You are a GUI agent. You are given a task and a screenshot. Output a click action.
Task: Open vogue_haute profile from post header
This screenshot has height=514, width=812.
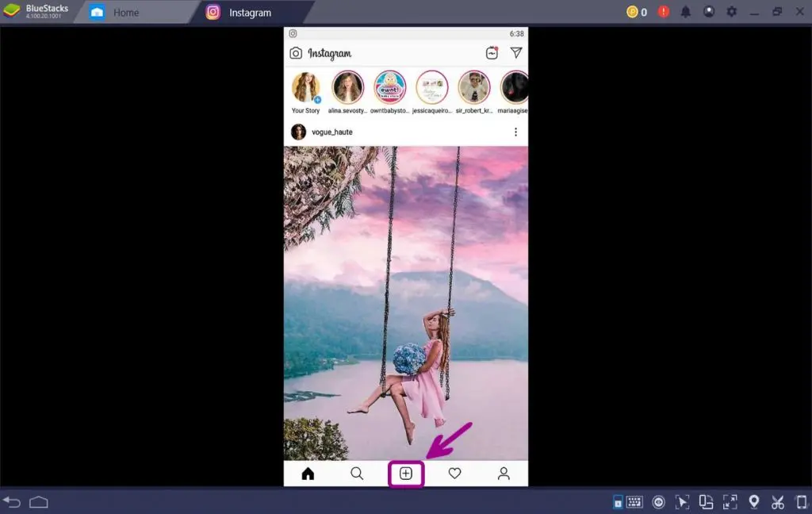point(331,132)
